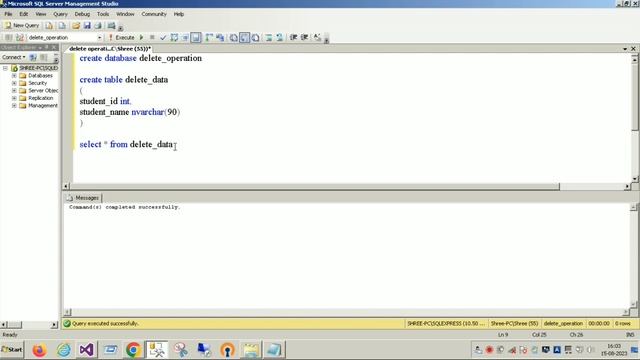The image size is (640, 360).
Task: Expand the Server Objects folder
Action: (x=14, y=91)
